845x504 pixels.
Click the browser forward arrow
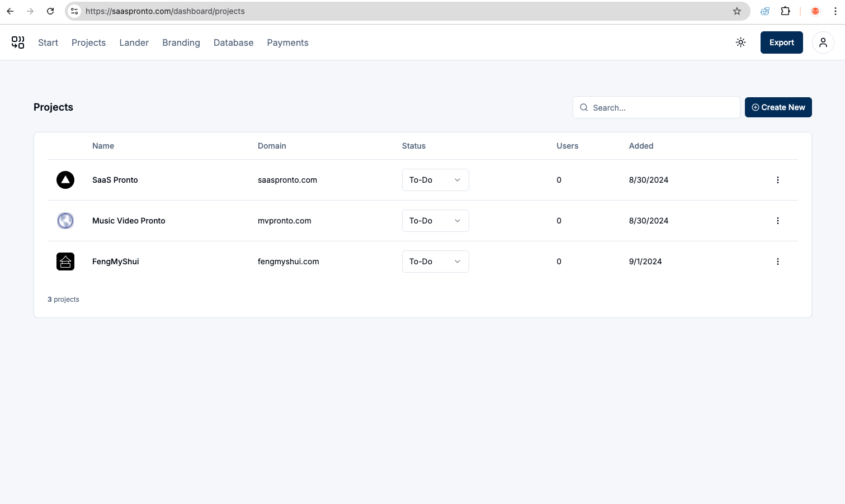[x=30, y=11]
